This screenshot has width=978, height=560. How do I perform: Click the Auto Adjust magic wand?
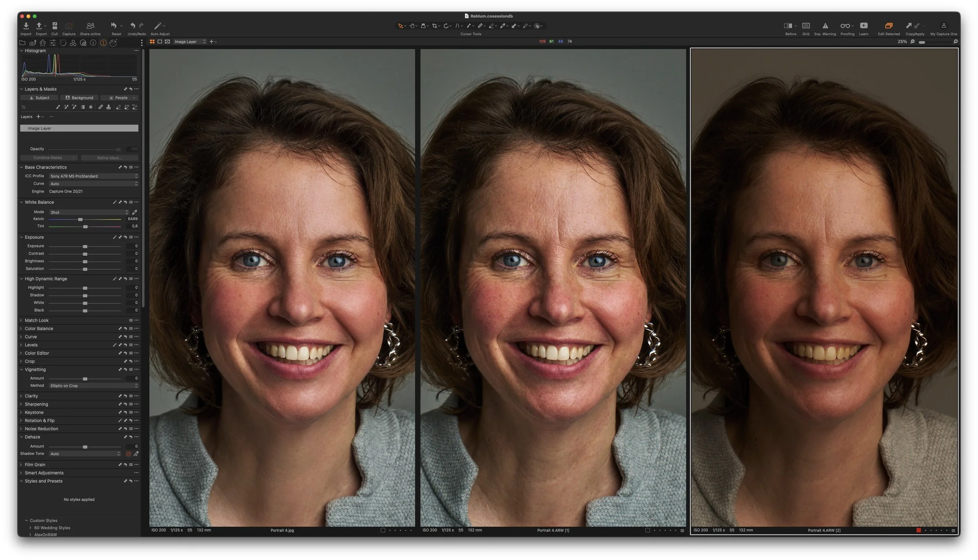pyautogui.click(x=158, y=26)
